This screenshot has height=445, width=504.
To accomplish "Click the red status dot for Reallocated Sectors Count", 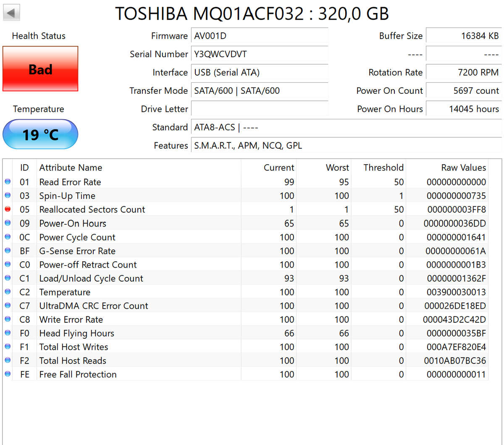I will tap(8, 208).
